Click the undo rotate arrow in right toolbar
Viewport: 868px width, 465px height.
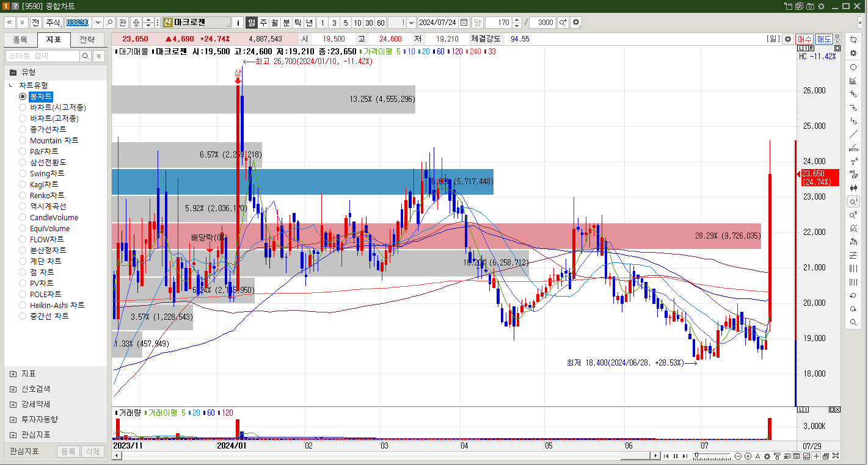(853, 295)
